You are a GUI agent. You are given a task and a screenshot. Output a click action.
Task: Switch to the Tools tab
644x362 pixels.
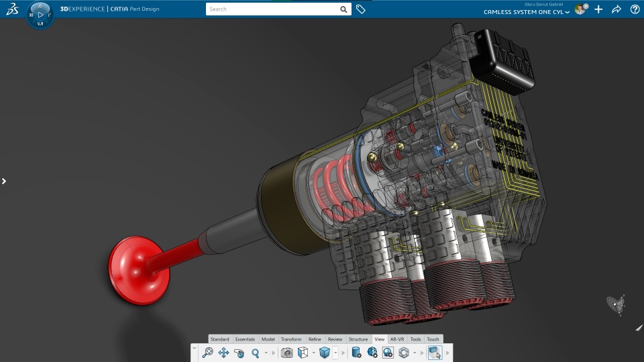tap(416, 339)
